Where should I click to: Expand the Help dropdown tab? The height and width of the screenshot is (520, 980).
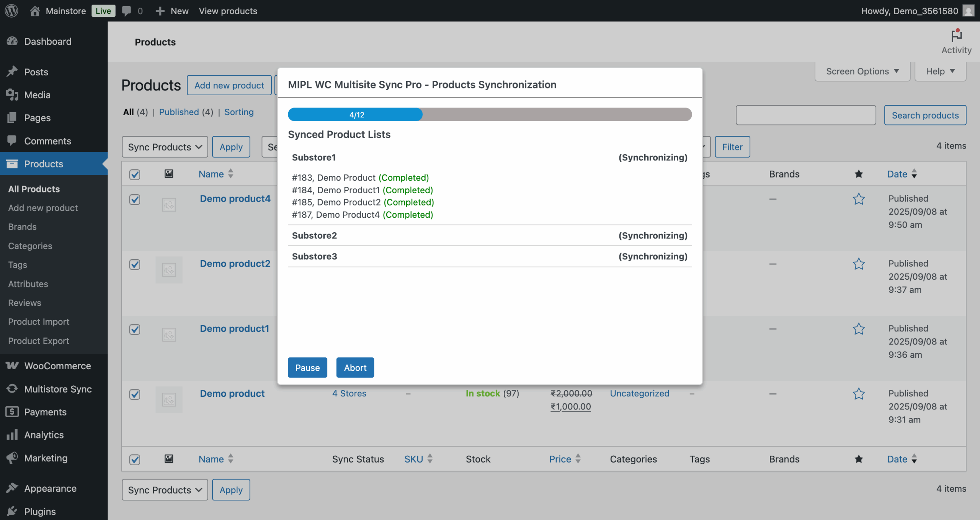(940, 72)
